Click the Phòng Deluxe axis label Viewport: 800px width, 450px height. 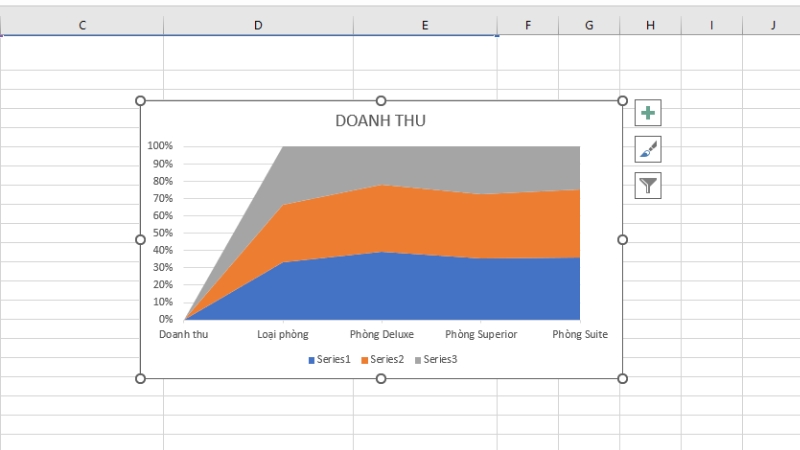pos(381,334)
